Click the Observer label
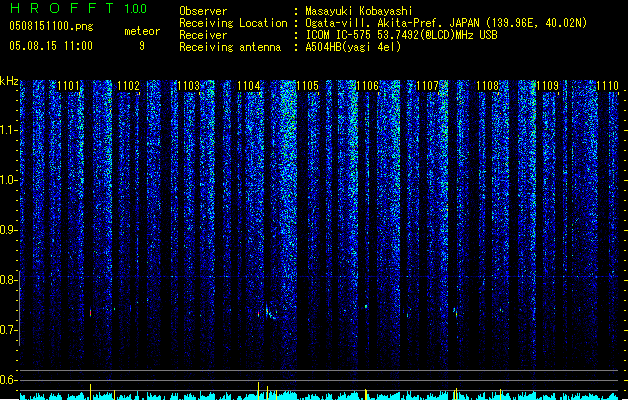 203,11
